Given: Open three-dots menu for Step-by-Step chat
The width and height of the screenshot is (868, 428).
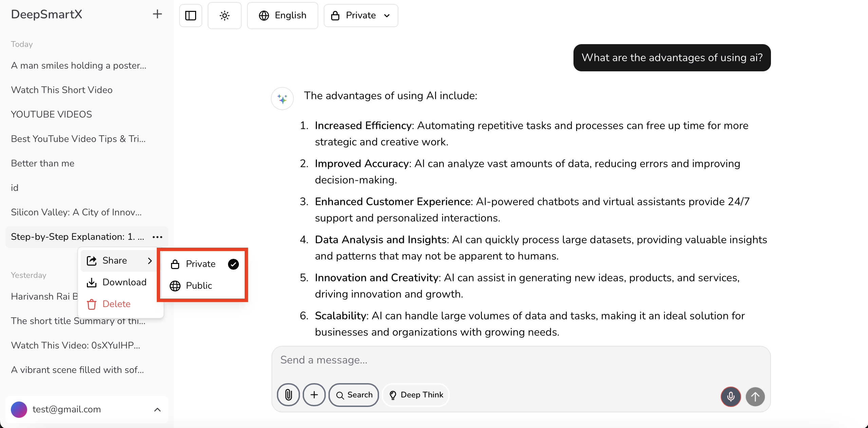Looking at the screenshot, I should tap(157, 237).
